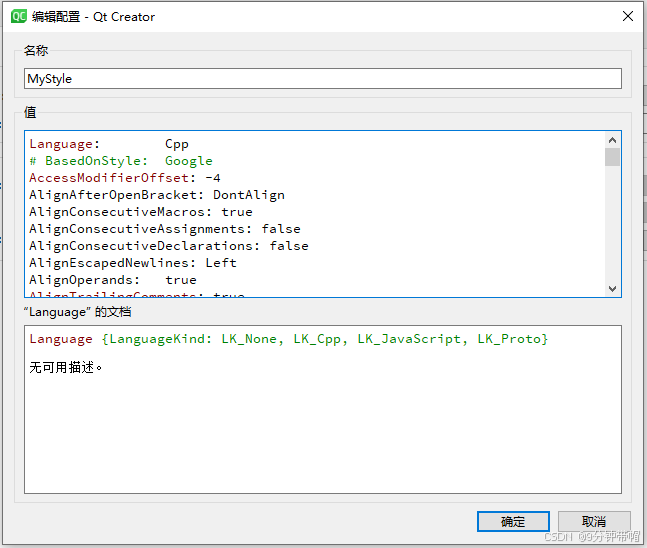Click scroll up arrow in value editor

click(x=612, y=140)
